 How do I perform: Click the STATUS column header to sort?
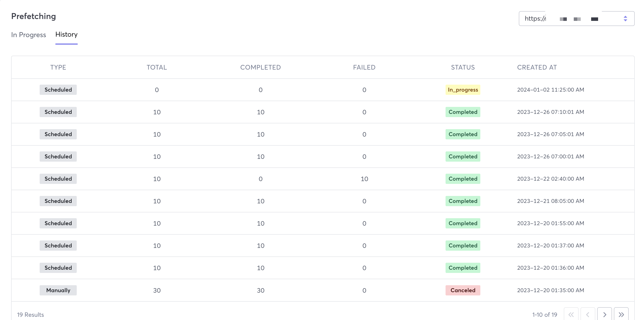pos(463,67)
